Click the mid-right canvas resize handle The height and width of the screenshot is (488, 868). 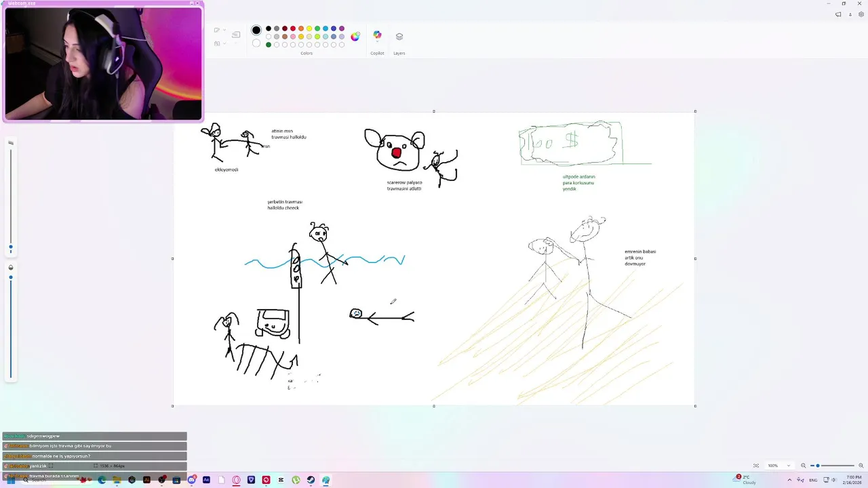point(695,258)
